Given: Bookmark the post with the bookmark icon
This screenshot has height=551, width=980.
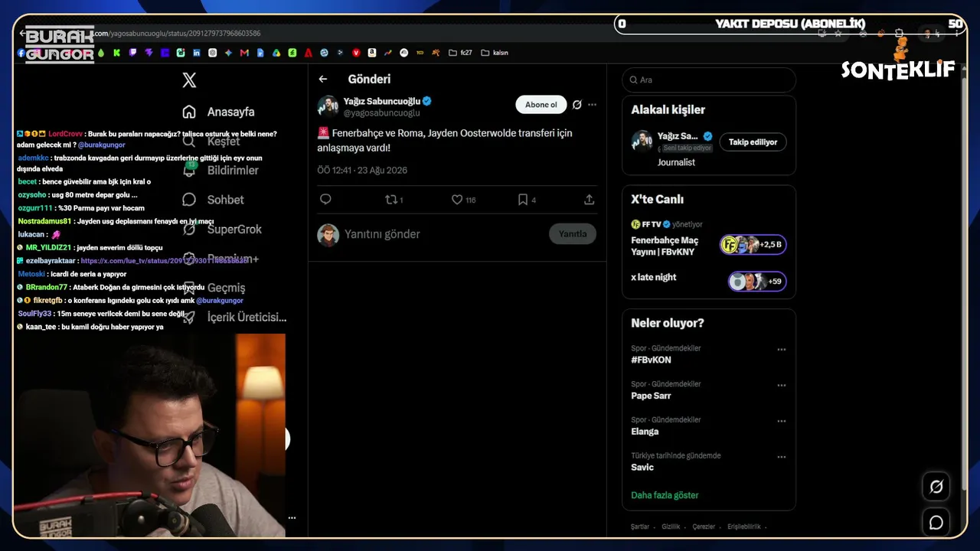Looking at the screenshot, I should click(x=527, y=200).
